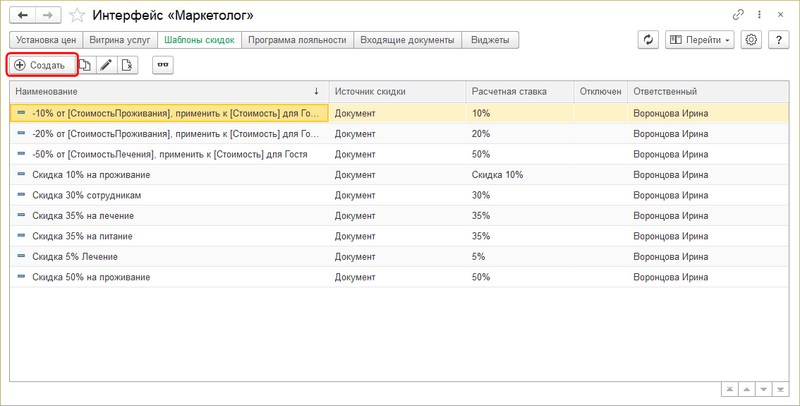
Task: Open the Программа лояльности tab
Action: click(298, 40)
